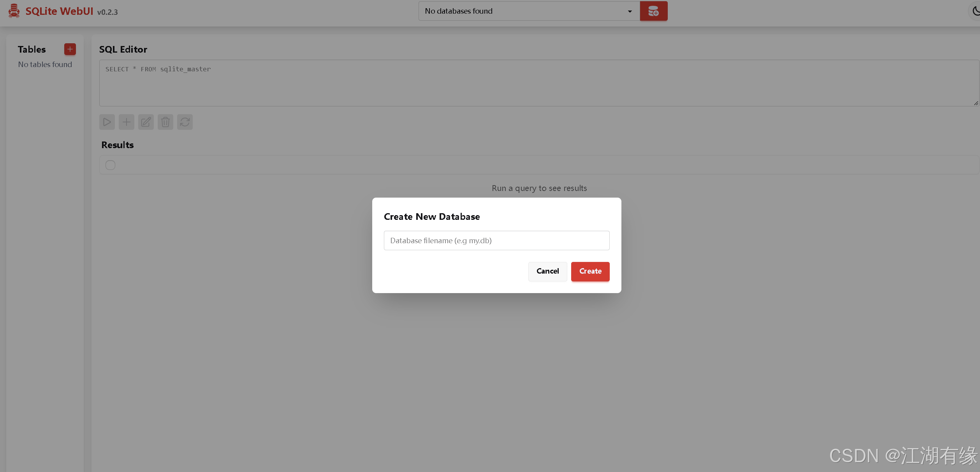Confirm with the red Create button

pyautogui.click(x=590, y=271)
